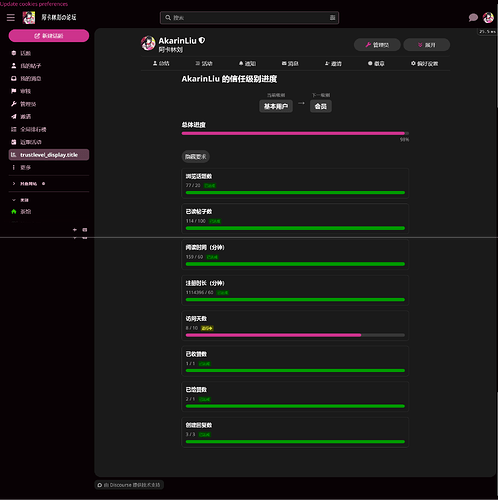Click the green home icon category
The image size is (498, 500).
point(14,212)
